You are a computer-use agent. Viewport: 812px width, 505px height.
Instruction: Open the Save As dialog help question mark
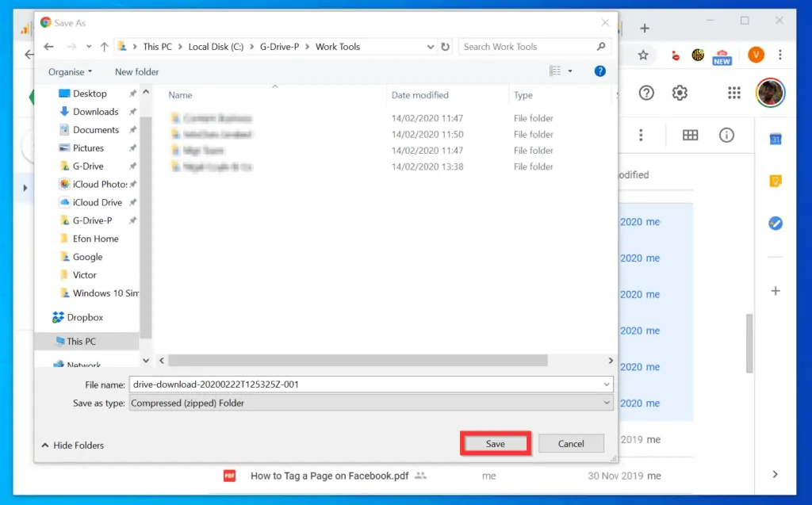tap(600, 71)
